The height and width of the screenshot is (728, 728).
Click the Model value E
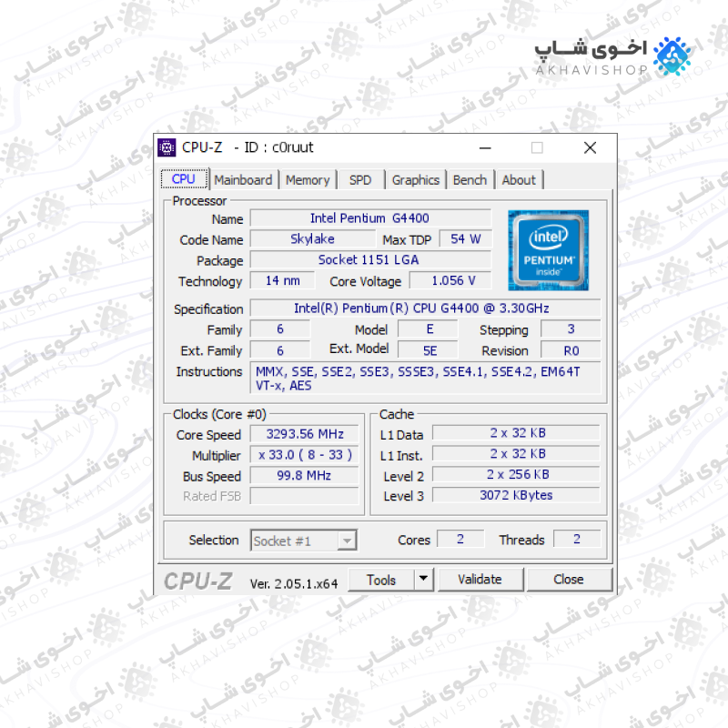tap(428, 329)
